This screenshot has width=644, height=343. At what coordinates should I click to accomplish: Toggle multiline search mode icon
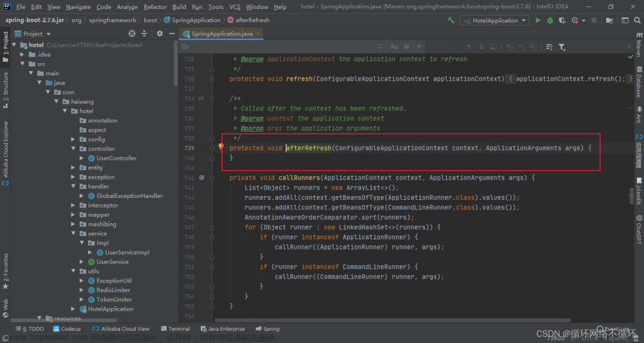coord(549,47)
